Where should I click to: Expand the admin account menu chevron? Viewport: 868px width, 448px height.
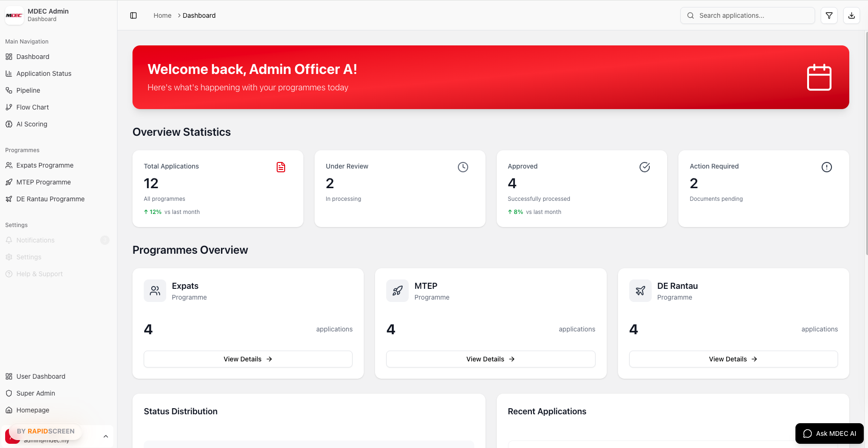pyautogui.click(x=106, y=436)
